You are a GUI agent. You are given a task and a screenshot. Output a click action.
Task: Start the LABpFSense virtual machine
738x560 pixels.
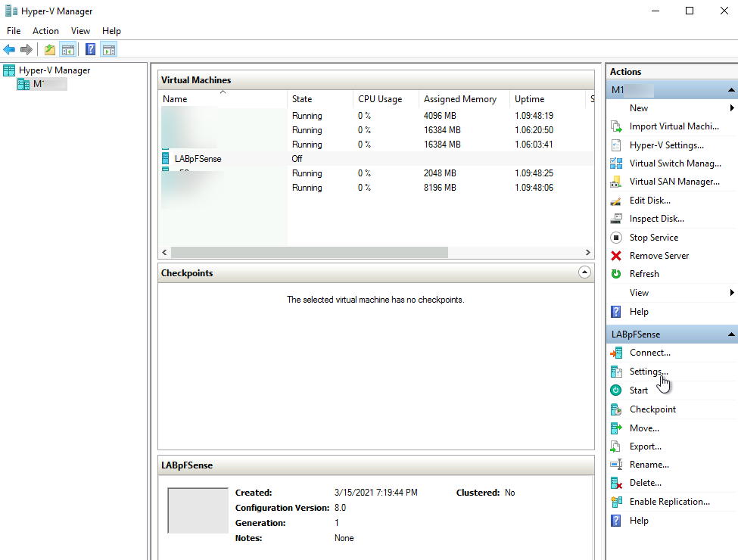click(x=638, y=390)
